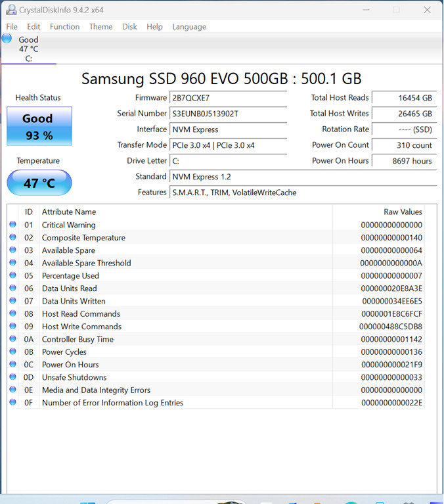Open the Function menu
The height and width of the screenshot is (504, 444).
[64, 27]
